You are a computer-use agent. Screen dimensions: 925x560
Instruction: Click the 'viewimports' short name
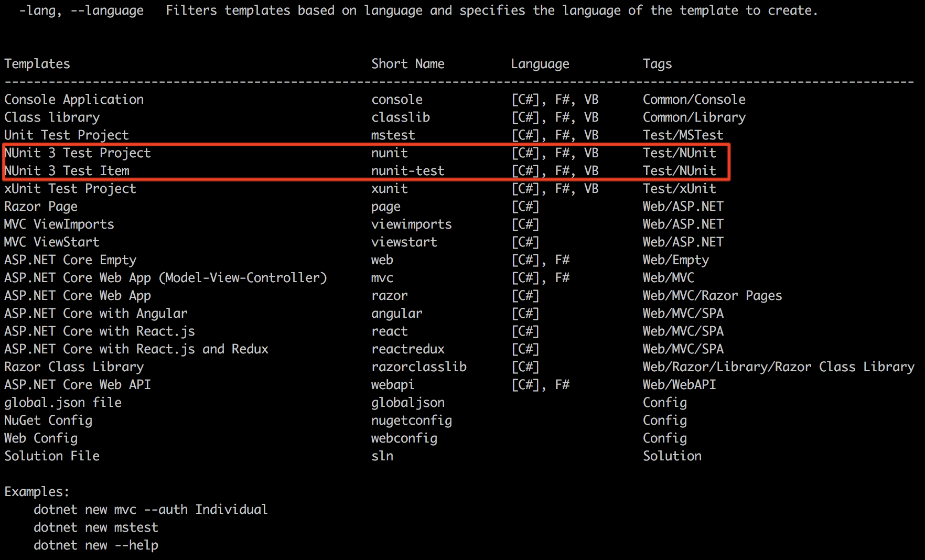(411, 224)
